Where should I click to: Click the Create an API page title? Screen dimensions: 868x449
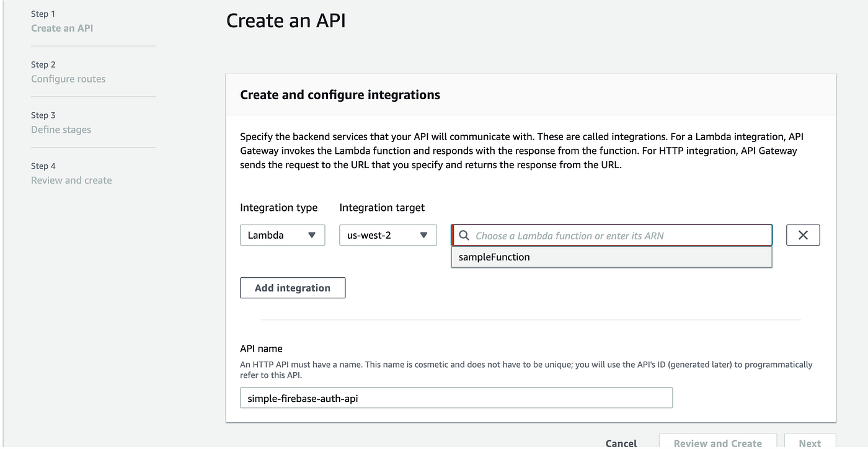point(286,20)
